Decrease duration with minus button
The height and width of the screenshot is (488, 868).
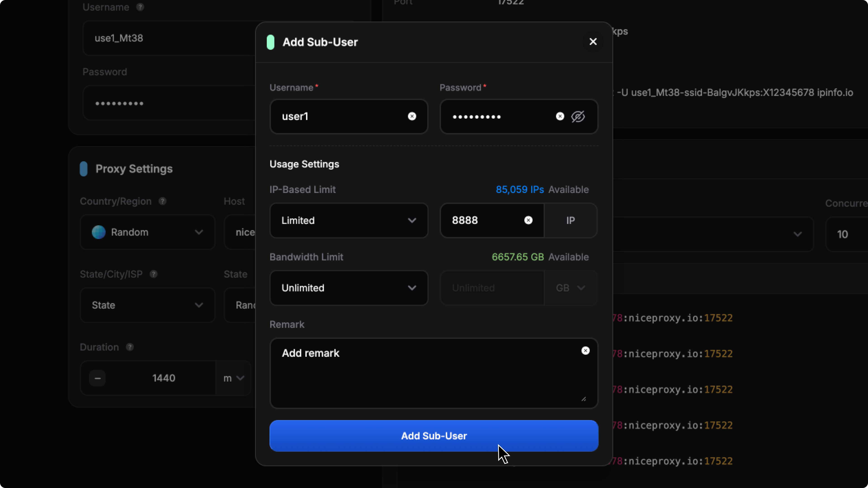coord(97,378)
